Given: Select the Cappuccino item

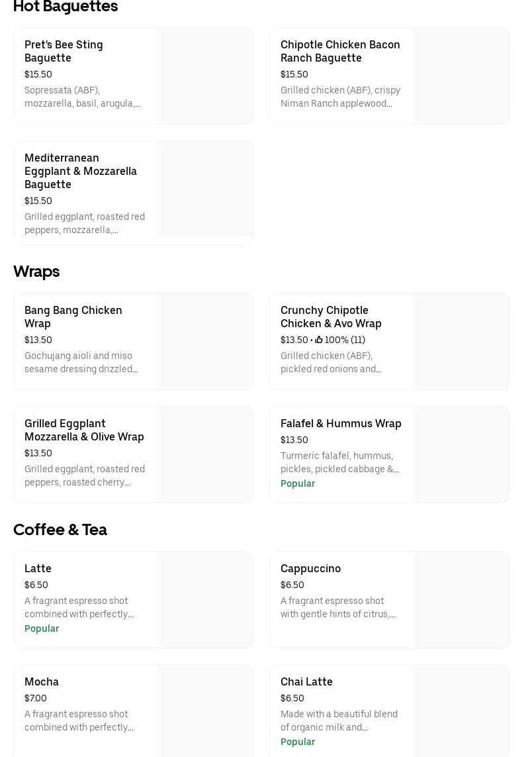Looking at the screenshot, I should click(310, 568).
